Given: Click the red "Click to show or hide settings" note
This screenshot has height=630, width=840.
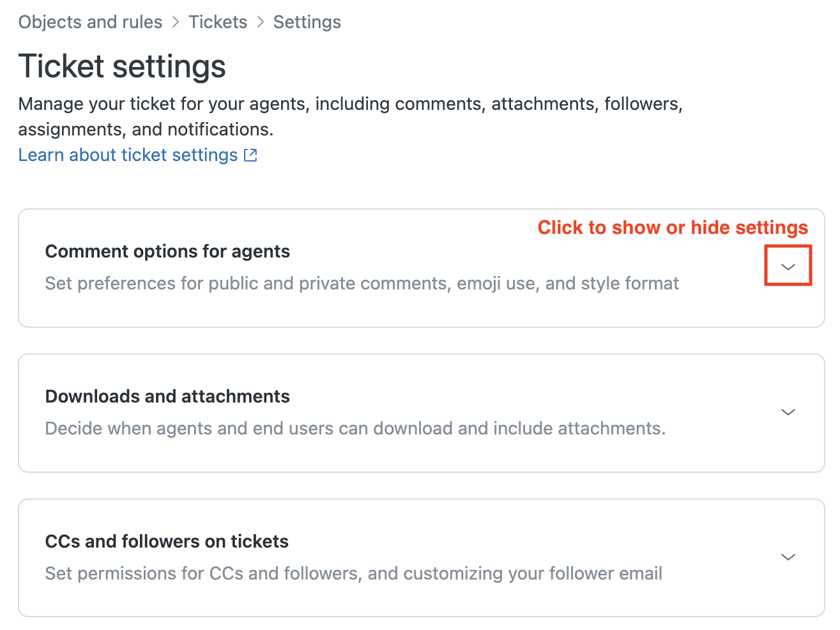Looking at the screenshot, I should (673, 227).
